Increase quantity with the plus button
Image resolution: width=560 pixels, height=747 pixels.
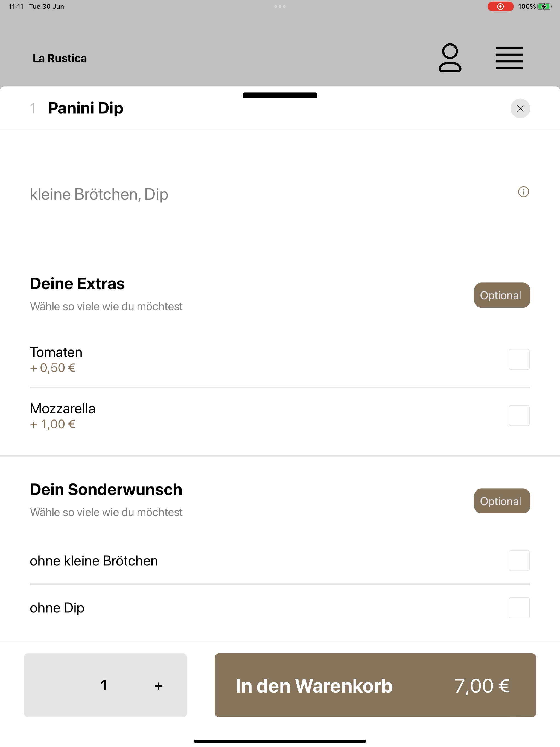coord(158,686)
